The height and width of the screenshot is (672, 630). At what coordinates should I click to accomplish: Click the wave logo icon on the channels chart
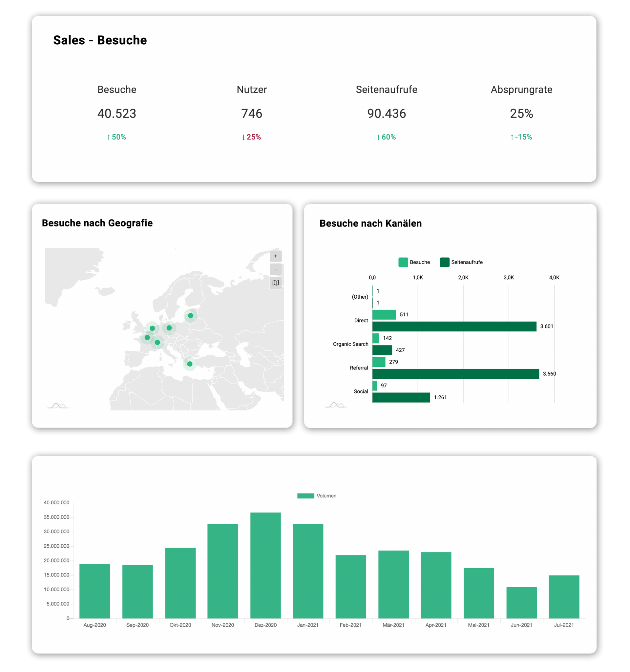point(336,404)
